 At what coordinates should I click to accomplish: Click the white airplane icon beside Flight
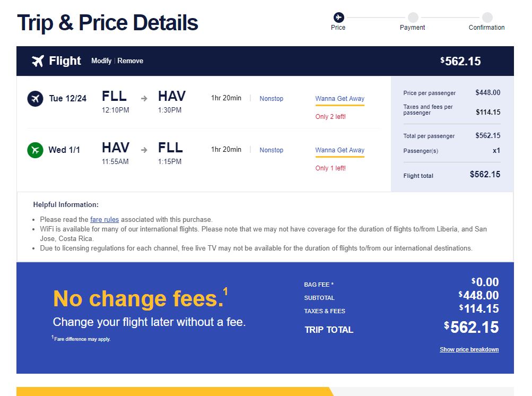pos(38,61)
